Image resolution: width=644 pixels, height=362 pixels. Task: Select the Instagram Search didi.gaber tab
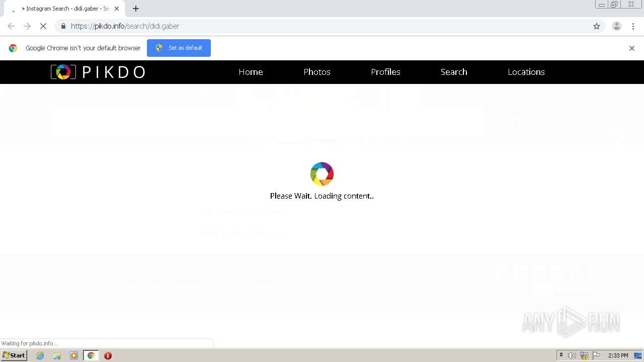coord(65,9)
